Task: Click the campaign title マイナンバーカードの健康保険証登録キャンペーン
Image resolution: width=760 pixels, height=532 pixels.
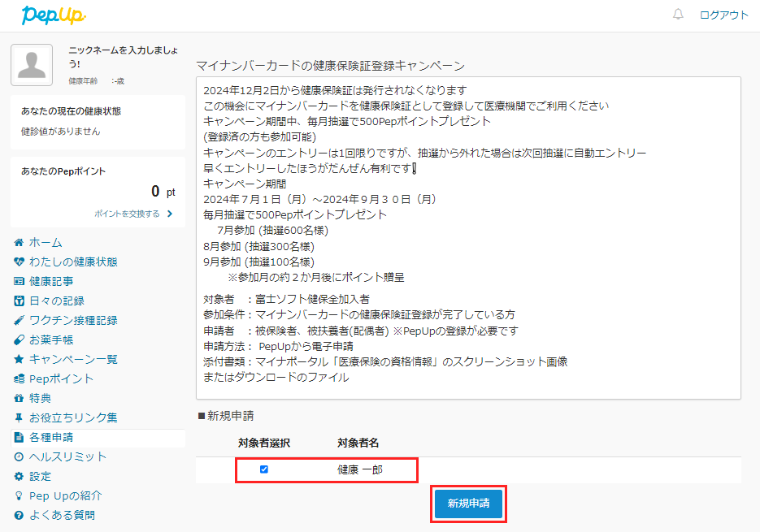Action: [331, 66]
